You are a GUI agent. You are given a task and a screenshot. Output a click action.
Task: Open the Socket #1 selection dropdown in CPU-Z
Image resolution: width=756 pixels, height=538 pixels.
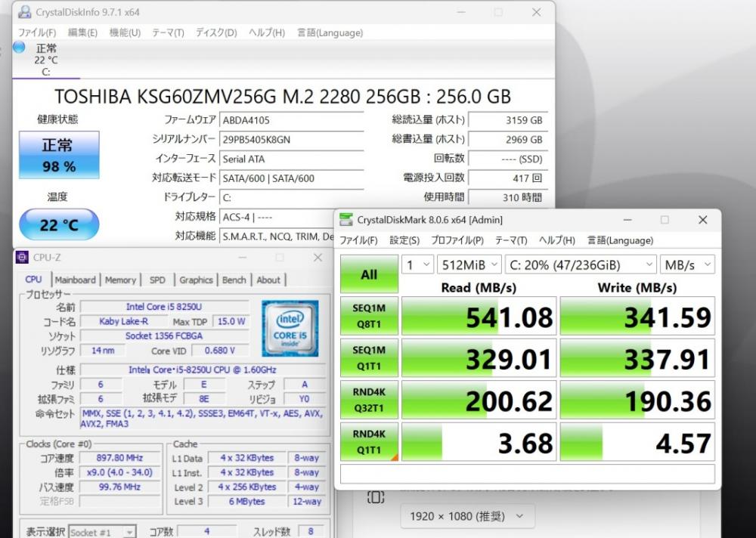(x=102, y=532)
